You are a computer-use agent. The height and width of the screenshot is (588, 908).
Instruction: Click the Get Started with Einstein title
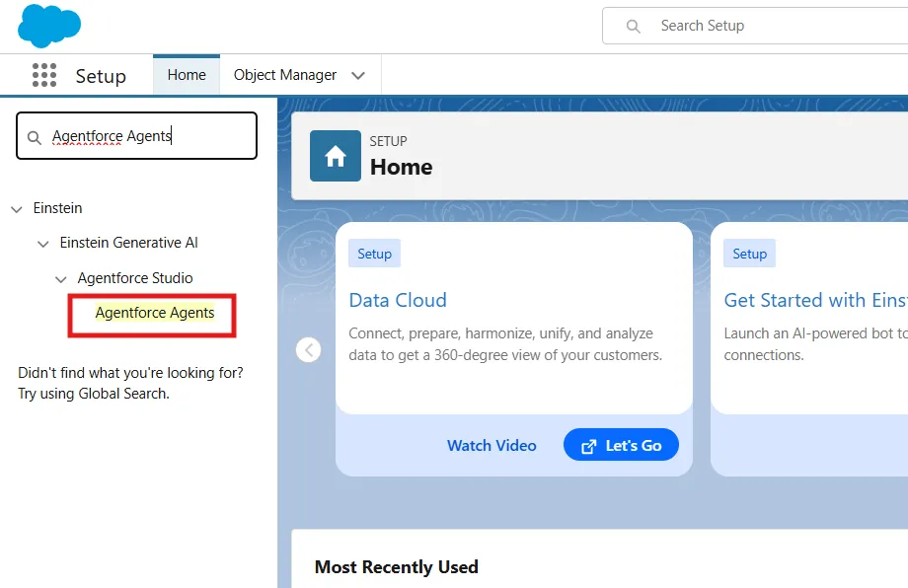pyautogui.click(x=814, y=300)
